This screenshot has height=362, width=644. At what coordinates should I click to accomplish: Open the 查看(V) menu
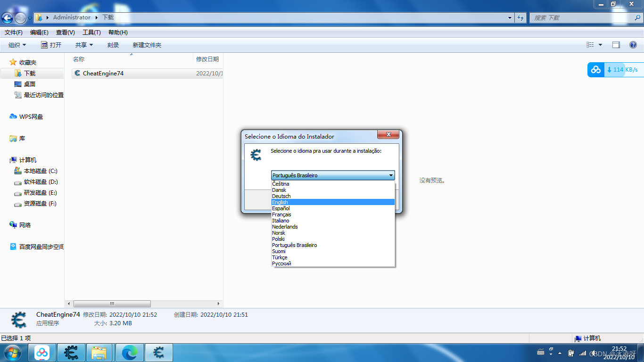[65, 33]
